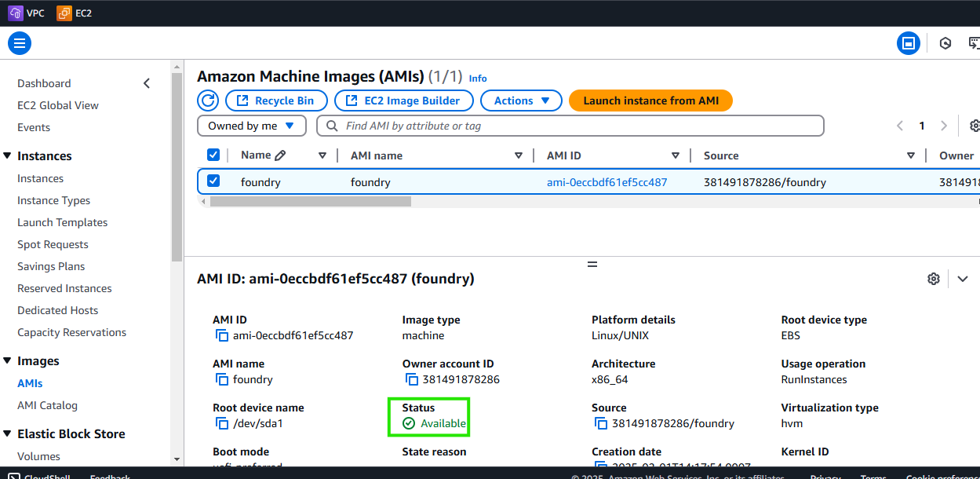This screenshot has width=980, height=479.
Task: Open the VPC service shortcut
Action: pos(27,13)
